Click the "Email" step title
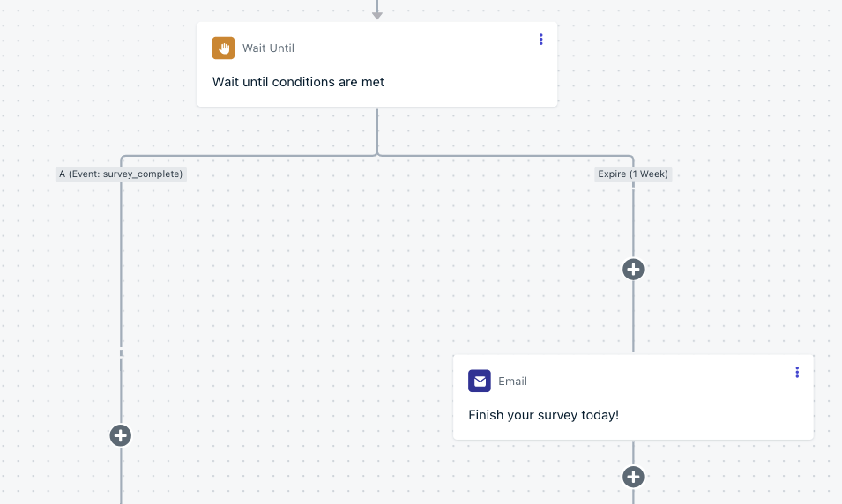Viewport: 842px width, 504px height. point(512,382)
